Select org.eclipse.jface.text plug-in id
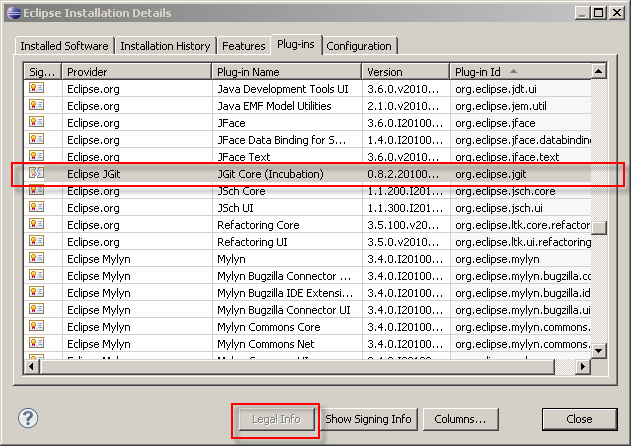631x446 pixels. point(507,157)
